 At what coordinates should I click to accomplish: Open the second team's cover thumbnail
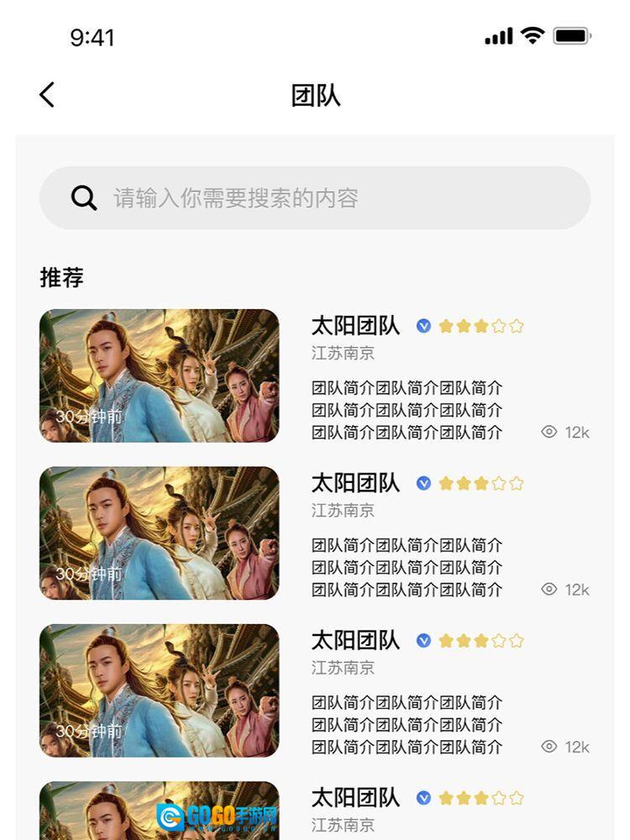click(160, 533)
